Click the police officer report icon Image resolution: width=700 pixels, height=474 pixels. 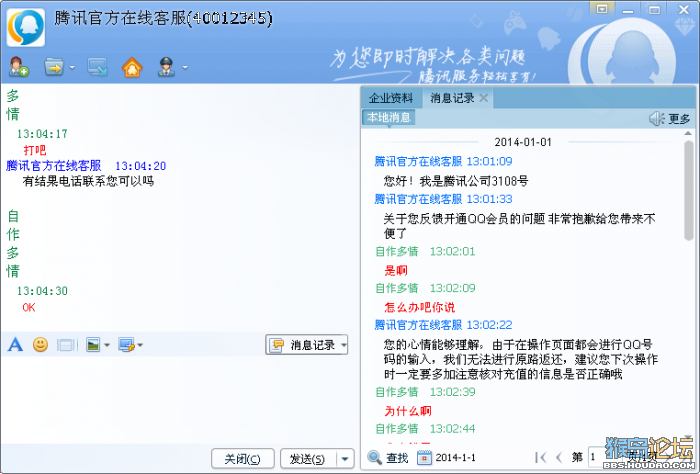(x=167, y=67)
